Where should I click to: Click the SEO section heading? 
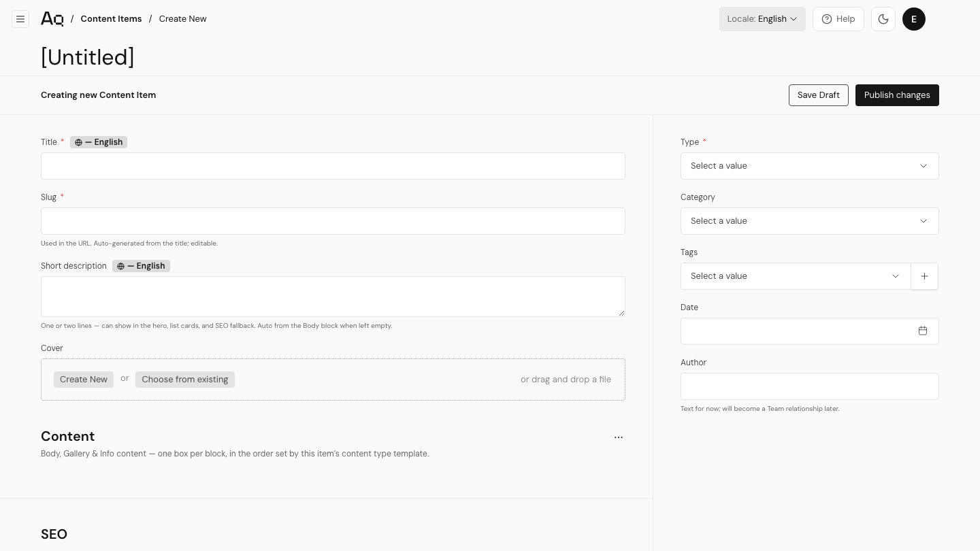coord(54,534)
